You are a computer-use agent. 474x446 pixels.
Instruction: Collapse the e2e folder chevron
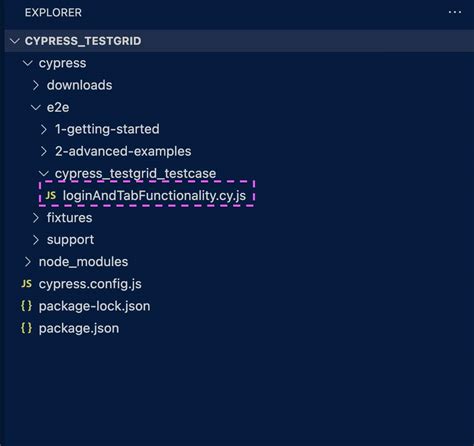36,107
